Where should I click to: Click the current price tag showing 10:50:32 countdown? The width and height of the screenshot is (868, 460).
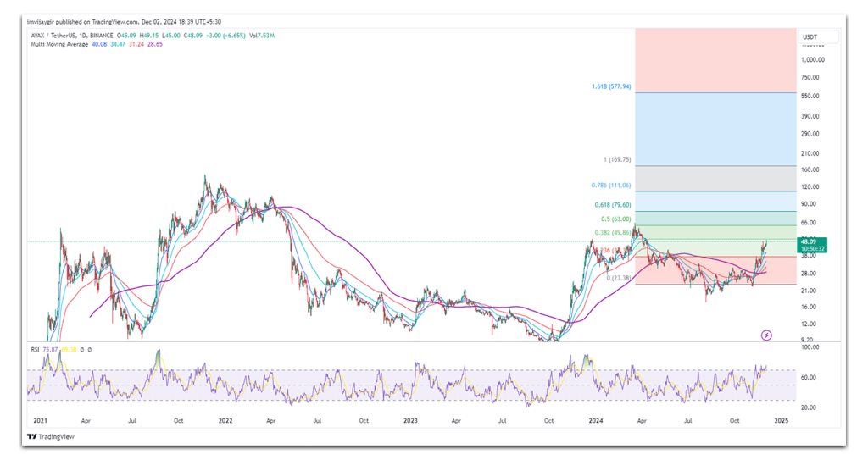(812, 245)
